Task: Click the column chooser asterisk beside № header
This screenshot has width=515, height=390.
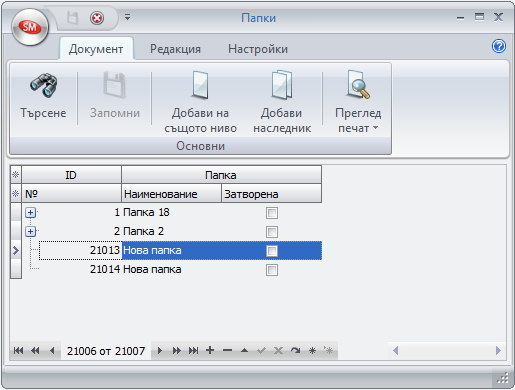Action: pyautogui.click(x=16, y=194)
